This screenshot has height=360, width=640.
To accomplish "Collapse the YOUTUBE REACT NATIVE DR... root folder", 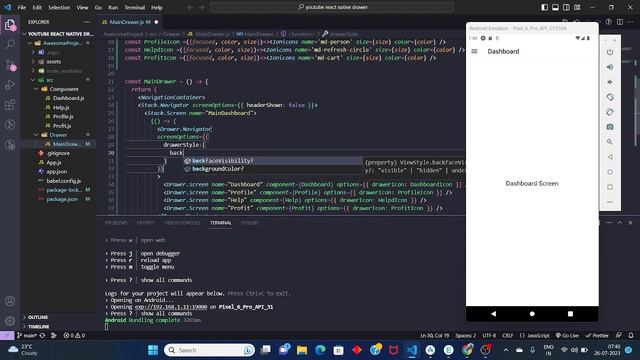I will coord(57,34).
